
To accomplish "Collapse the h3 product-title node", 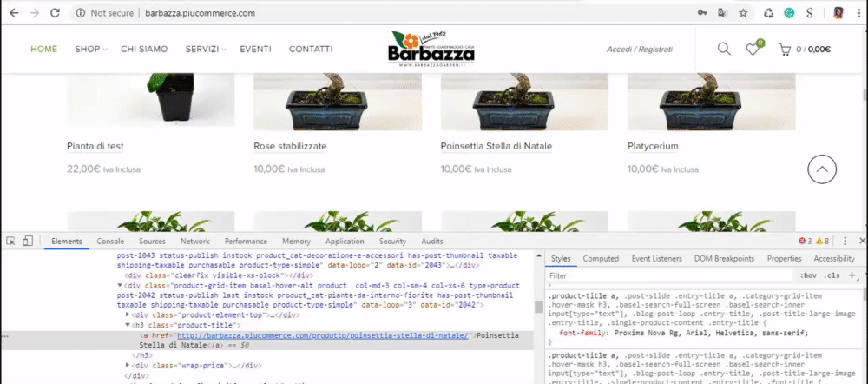I will tap(128, 325).
